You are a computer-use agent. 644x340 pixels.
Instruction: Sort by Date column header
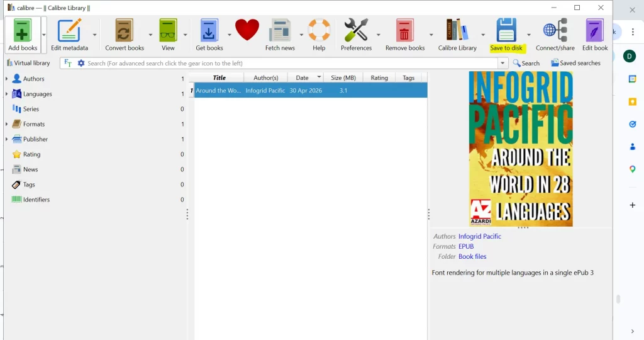click(x=305, y=77)
